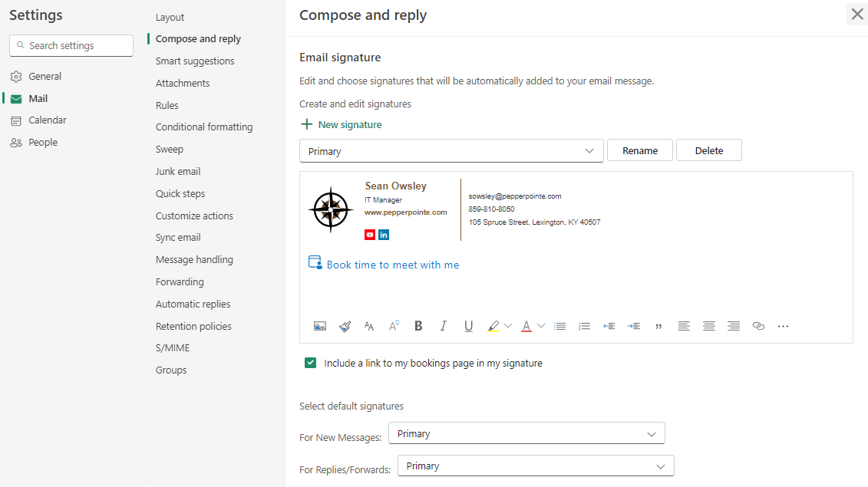Expand the For New Messages signature dropdown
Viewport: 868px width, 487px height.
click(526, 433)
